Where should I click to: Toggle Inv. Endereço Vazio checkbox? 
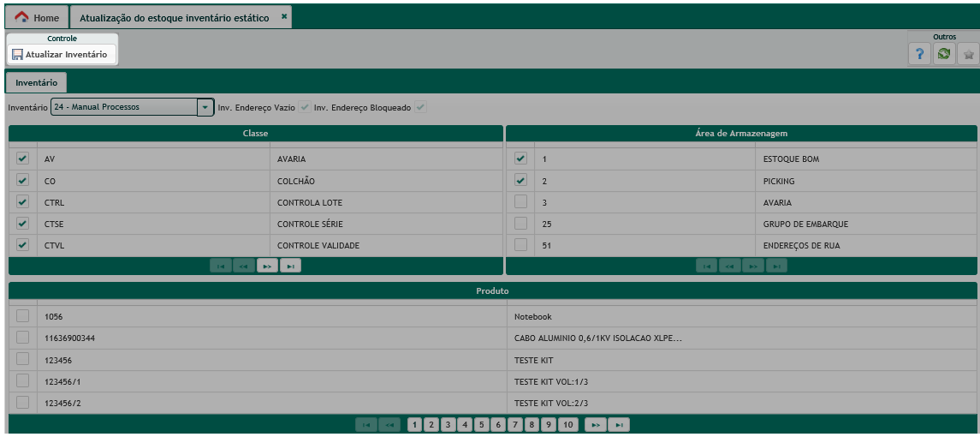[x=305, y=107]
